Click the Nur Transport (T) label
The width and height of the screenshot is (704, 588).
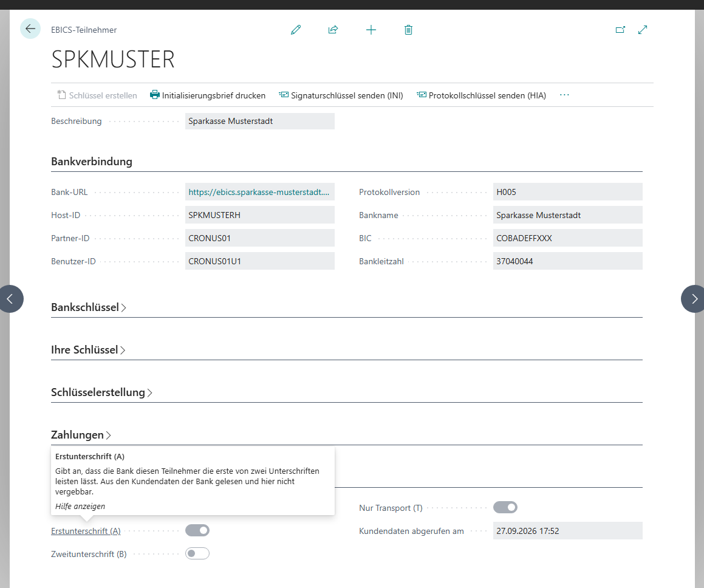(x=391, y=508)
